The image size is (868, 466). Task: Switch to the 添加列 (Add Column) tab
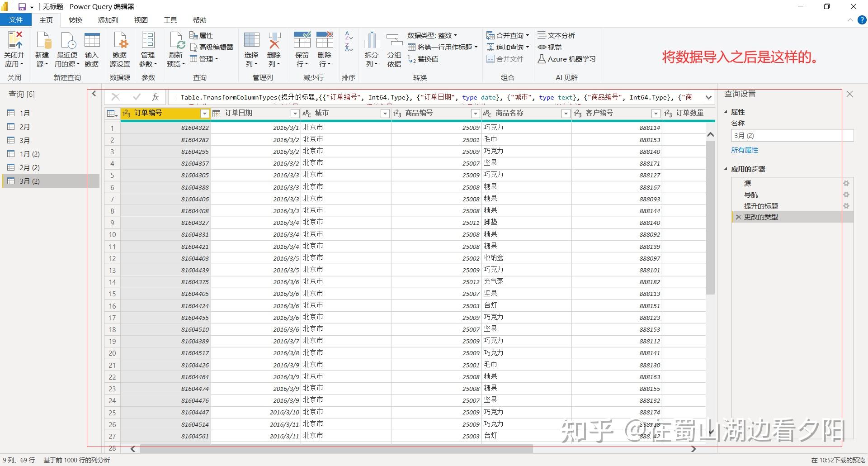pyautogui.click(x=108, y=20)
